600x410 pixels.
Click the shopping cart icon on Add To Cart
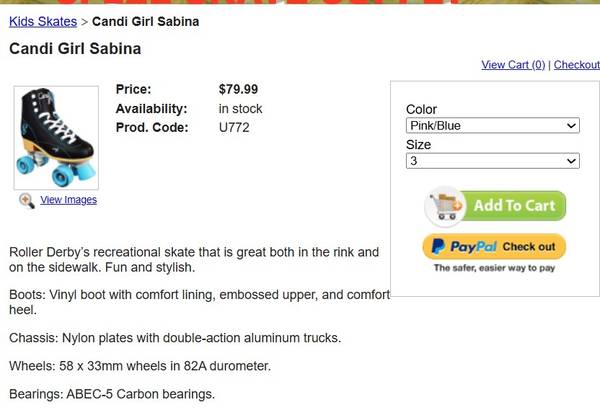443,206
